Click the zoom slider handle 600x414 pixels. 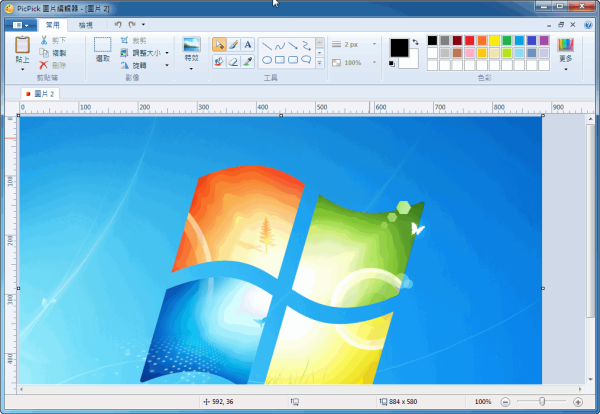[542, 401]
